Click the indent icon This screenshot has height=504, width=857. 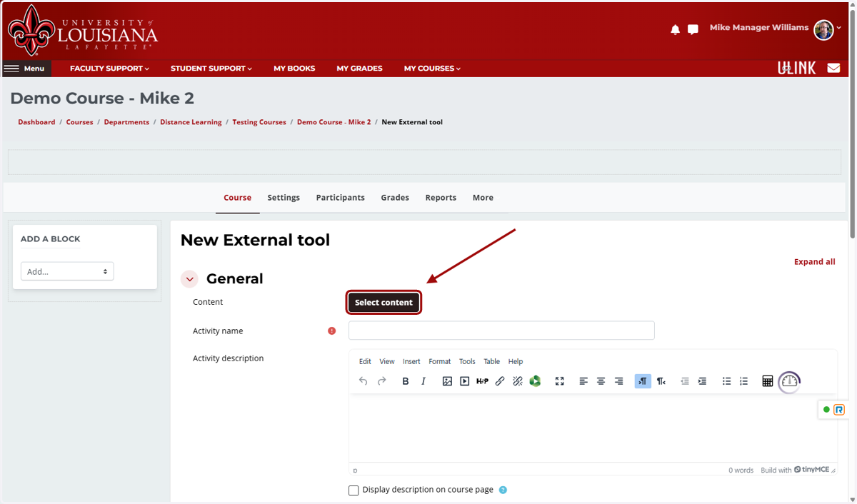pos(702,381)
